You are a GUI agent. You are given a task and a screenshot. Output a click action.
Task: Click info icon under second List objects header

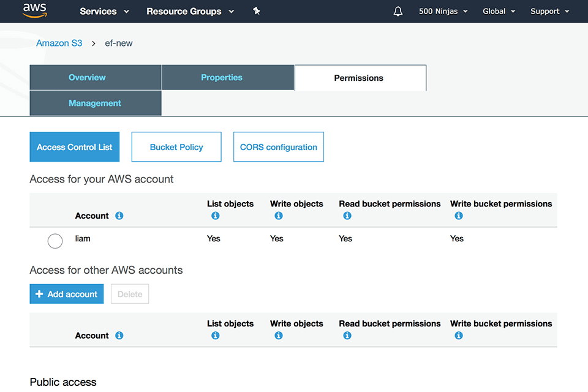tap(215, 336)
